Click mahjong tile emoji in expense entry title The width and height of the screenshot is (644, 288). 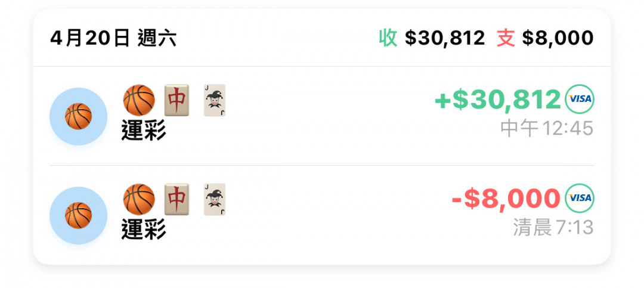tap(177, 199)
